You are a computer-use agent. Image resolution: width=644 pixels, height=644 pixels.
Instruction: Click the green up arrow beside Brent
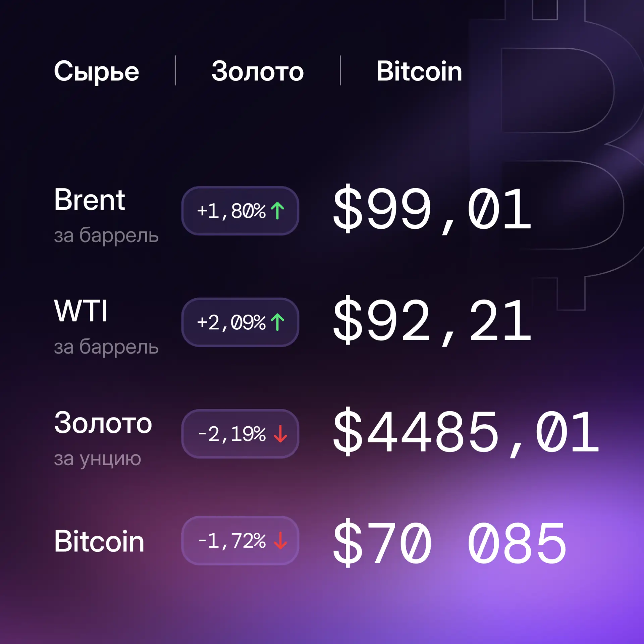pos(277,211)
